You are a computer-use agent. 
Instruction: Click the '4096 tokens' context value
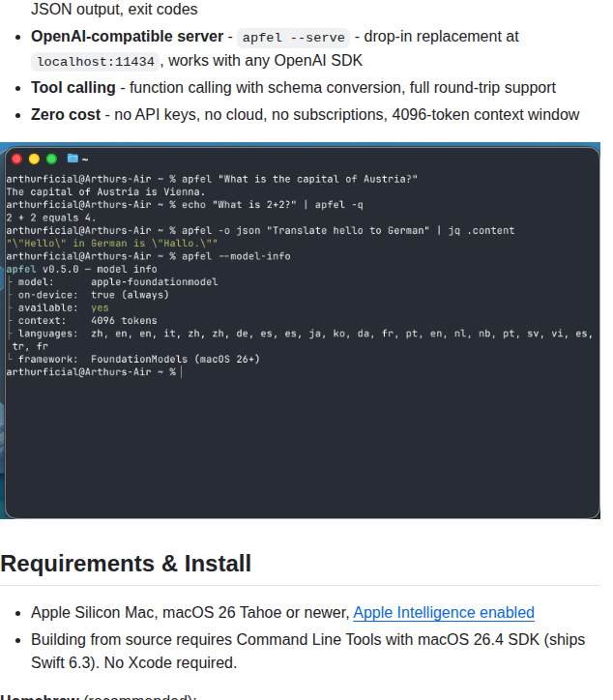click(x=124, y=321)
